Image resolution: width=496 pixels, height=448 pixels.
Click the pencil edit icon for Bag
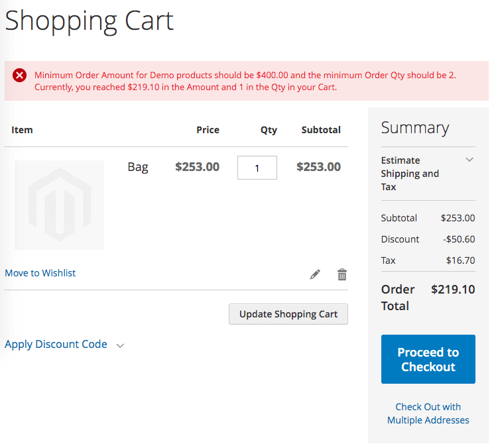[x=315, y=274]
